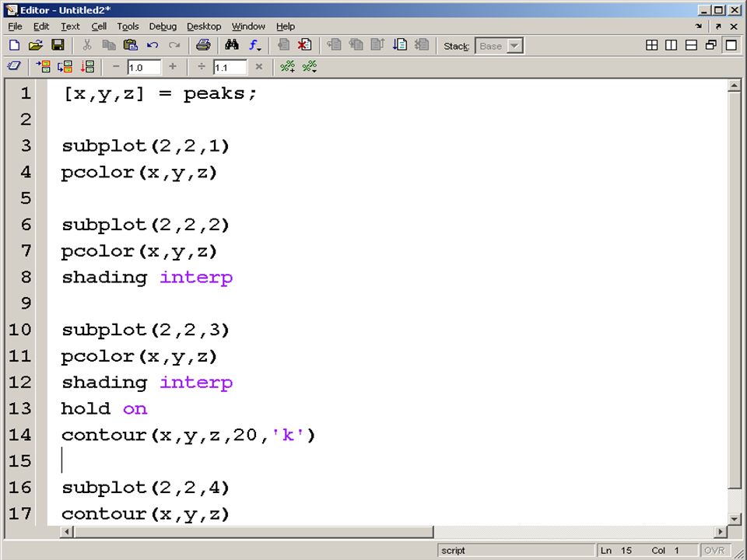Show the function list f icon

click(x=255, y=45)
